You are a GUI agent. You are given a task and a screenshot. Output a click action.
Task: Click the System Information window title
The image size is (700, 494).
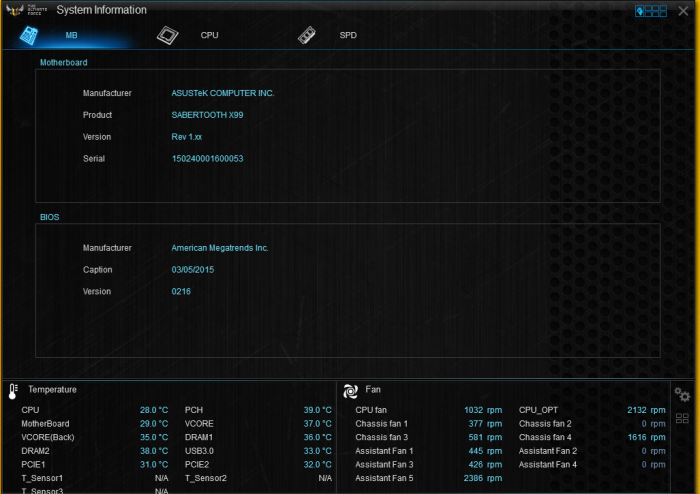pos(101,10)
